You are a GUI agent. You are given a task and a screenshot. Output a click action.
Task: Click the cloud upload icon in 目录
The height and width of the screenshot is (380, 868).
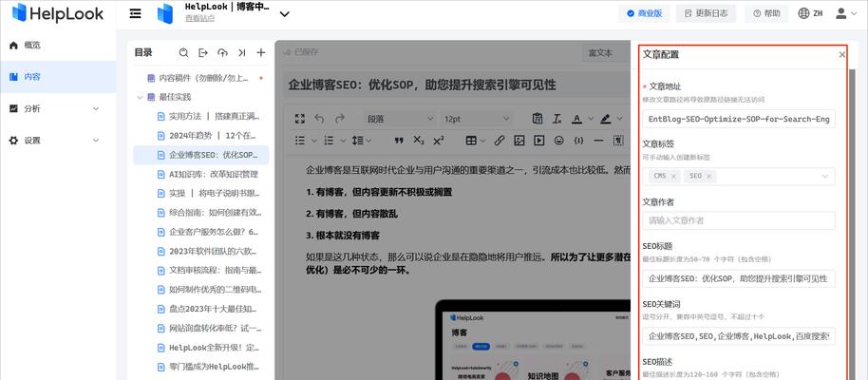[222, 52]
